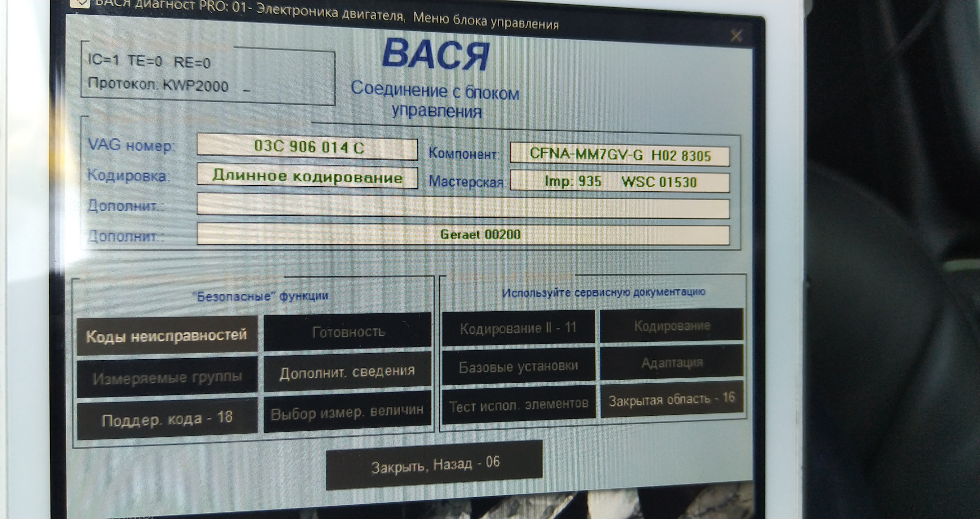Click the IC=1 TE=0 RE=0 status text

pyautogui.click(x=149, y=61)
